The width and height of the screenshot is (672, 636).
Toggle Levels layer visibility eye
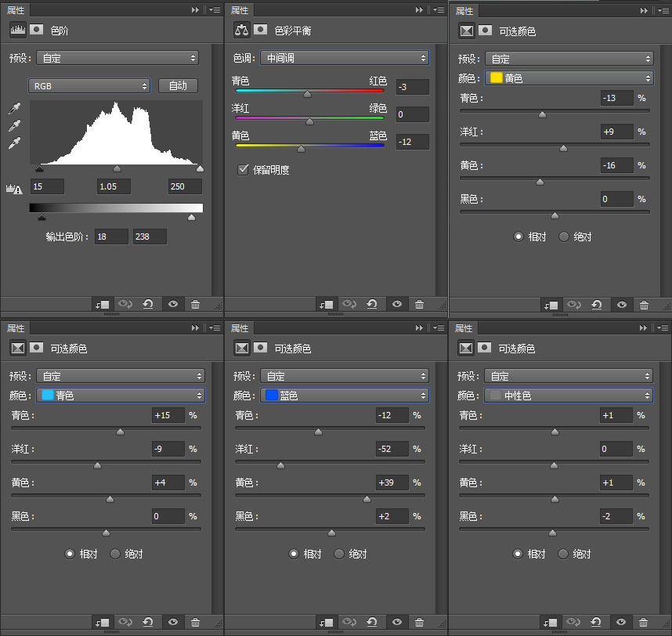click(173, 304)
